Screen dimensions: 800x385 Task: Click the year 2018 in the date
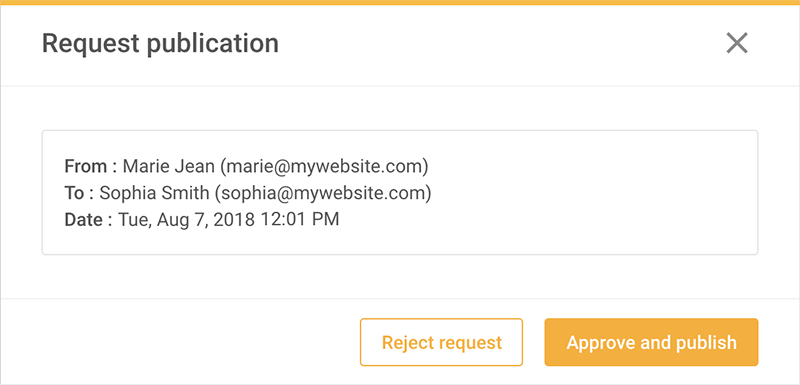tap(232, 220)
